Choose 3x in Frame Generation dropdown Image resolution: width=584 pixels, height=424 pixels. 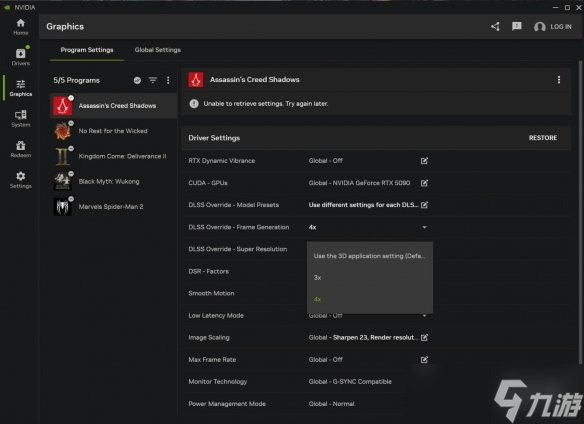coord(369,278)
